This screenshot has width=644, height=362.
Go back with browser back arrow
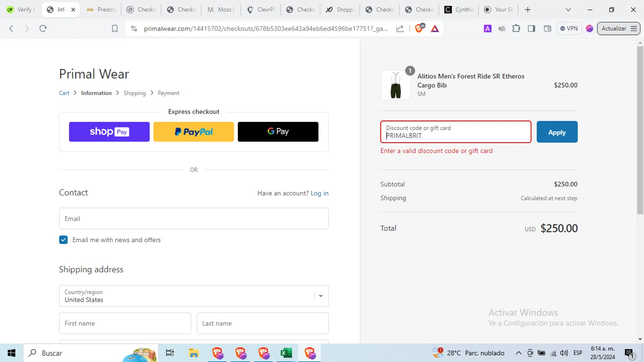[x=11, y=28]
